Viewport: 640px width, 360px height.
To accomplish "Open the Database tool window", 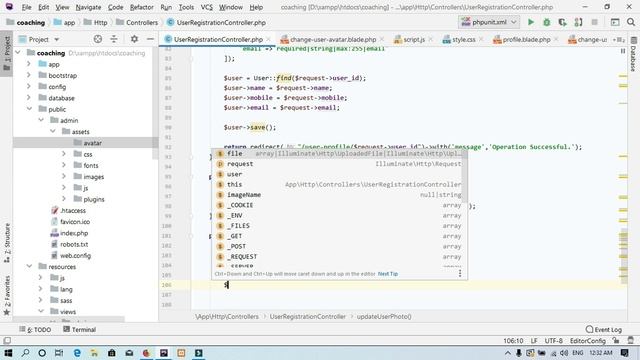I will tap(633, 55).
